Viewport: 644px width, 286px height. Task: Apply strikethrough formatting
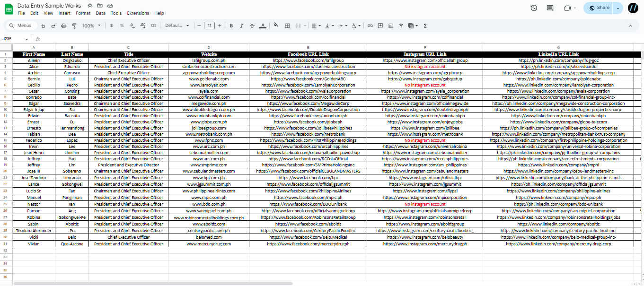pos(252,26)
